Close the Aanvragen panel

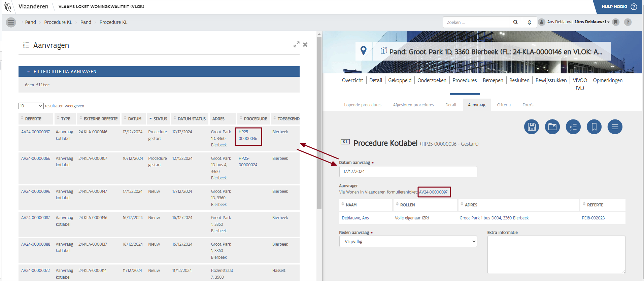pyautogui.click(x=305, y=44)
